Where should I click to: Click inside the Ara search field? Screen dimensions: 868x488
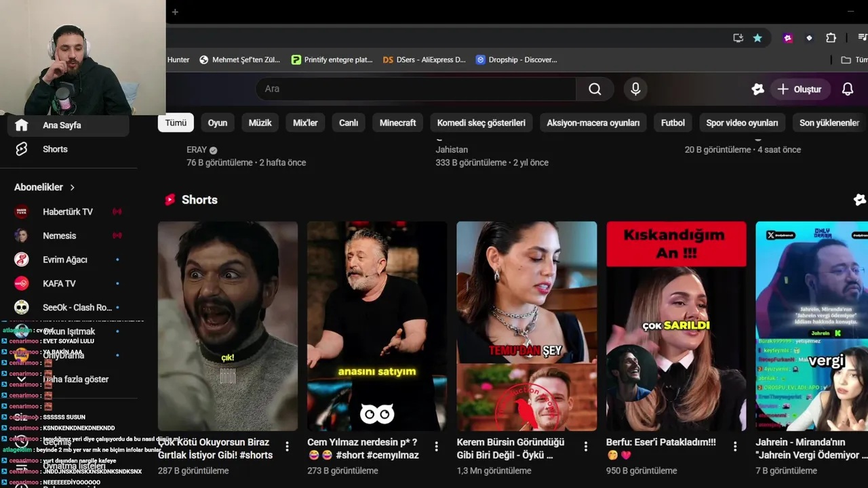click(416, 89)
